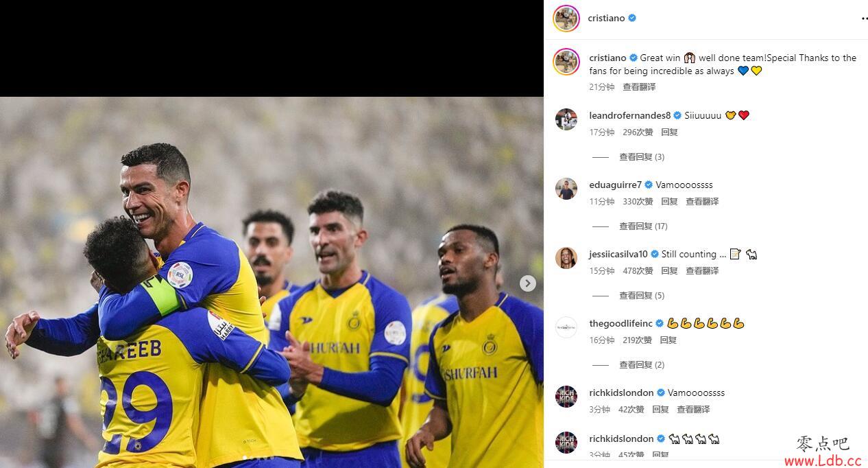Click jessiicasilva10's profile picture
Screen dimensions: 868x468
(566, 258)
